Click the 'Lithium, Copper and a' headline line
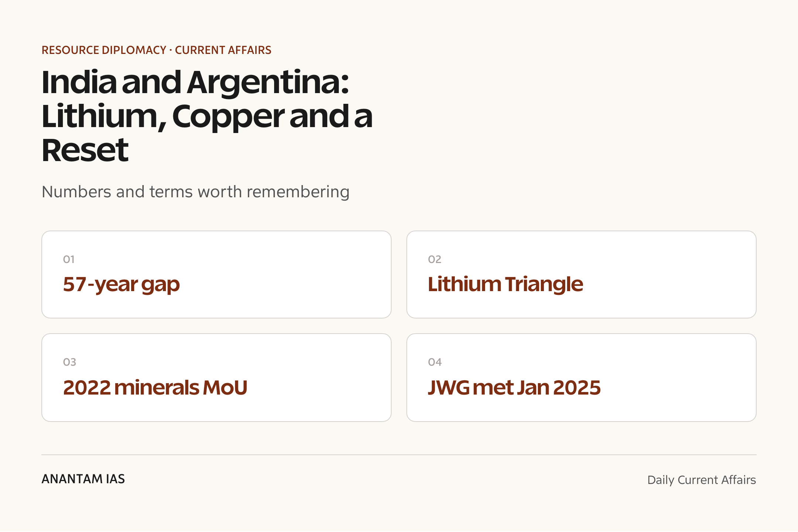The image size is (798, 532). point(207,116)
